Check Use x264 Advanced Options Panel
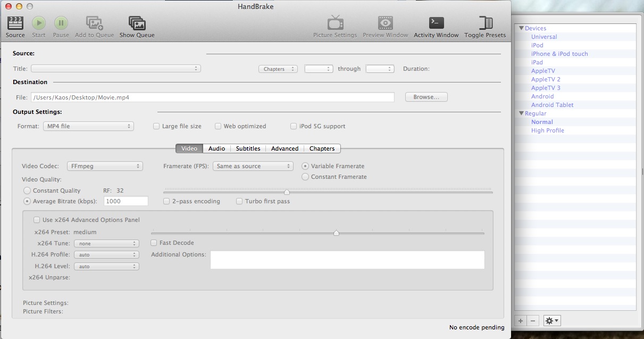Image resolution: width=644 pixels, height=339 pixels. 37,220
